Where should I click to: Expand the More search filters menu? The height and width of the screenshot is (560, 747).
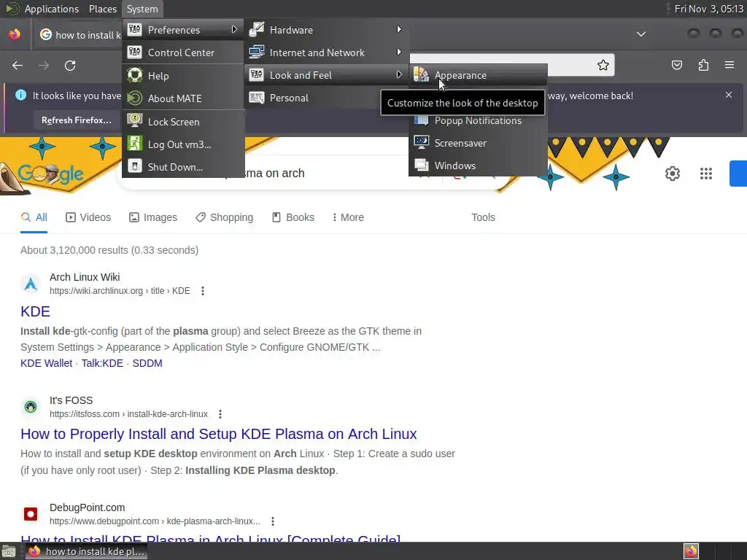point(348,217)
